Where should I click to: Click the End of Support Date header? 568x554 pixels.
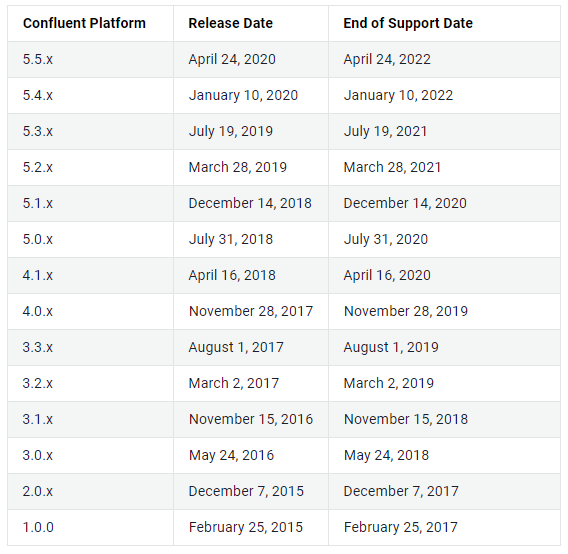point(408,23)
